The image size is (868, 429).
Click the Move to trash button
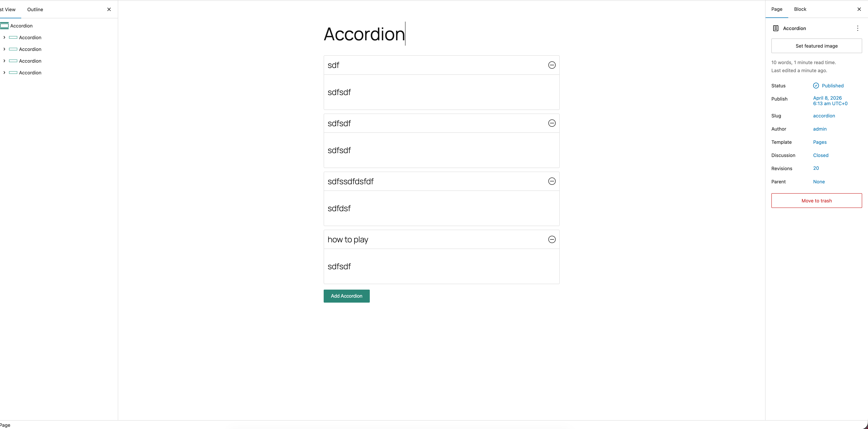816,200
